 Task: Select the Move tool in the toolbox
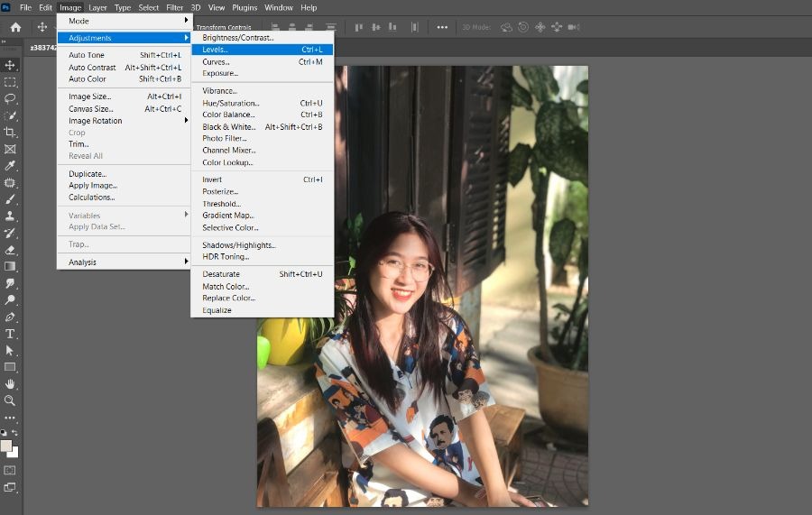[10, 65]
